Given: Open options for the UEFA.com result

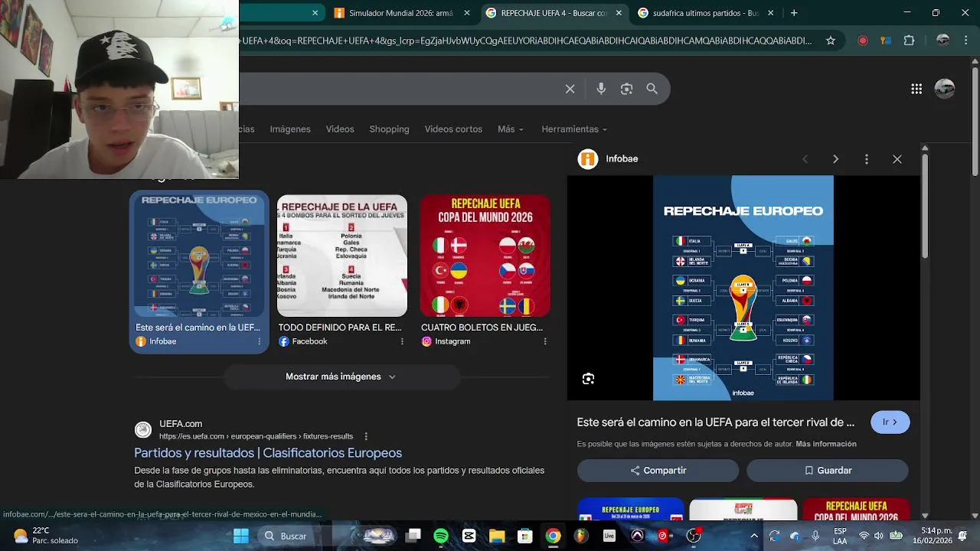Looking at the screenshot, I should click(366, 436).
